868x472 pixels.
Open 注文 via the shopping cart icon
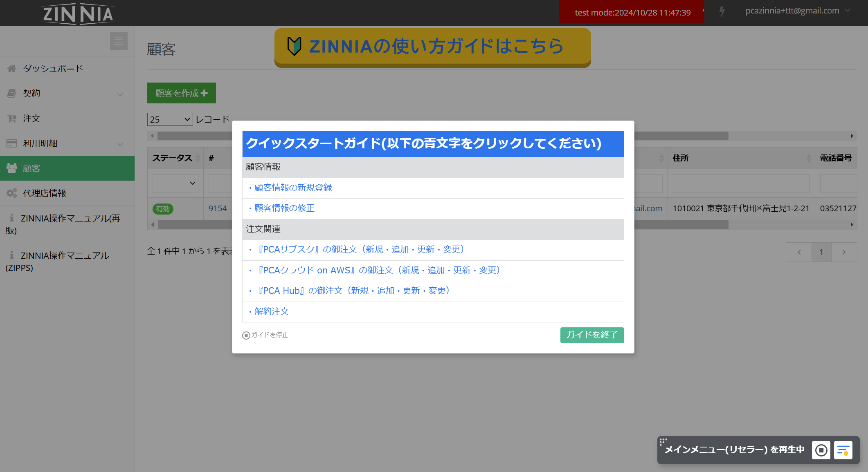coord(11,119)
